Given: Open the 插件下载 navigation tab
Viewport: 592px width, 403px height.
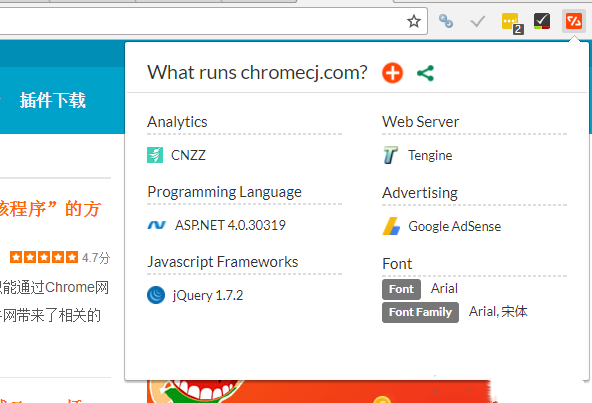Looking at the screenshot, I should click(x=52, y=100).
